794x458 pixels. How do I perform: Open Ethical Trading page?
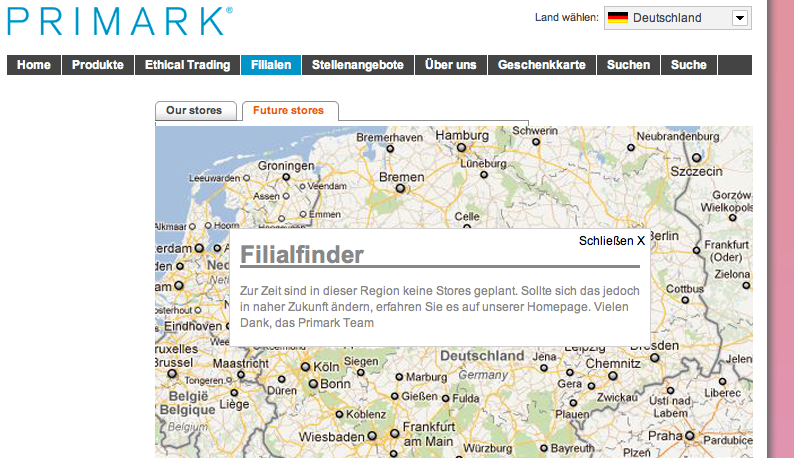pyautogui.click(x=187, y=65)
